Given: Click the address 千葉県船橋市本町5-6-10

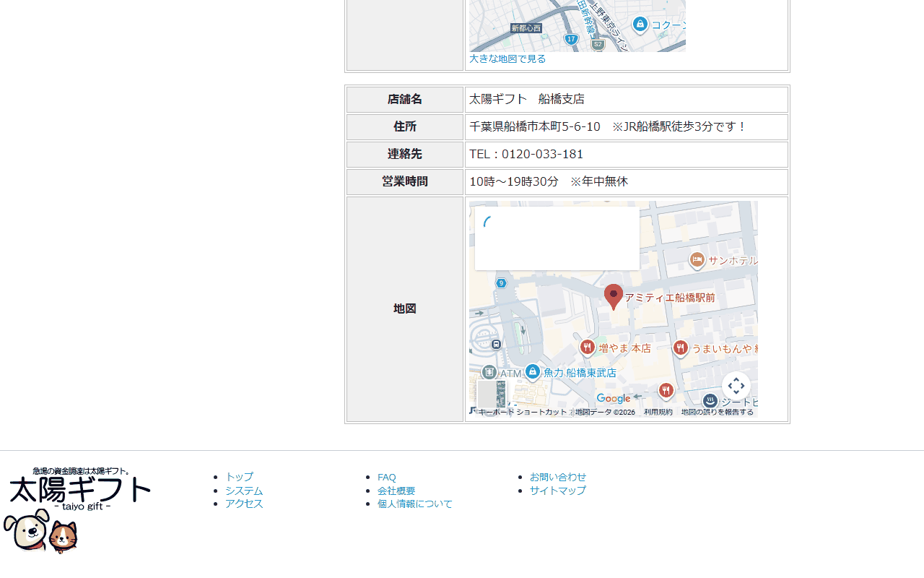Looking at the screenshot, I should pos(535,126).
